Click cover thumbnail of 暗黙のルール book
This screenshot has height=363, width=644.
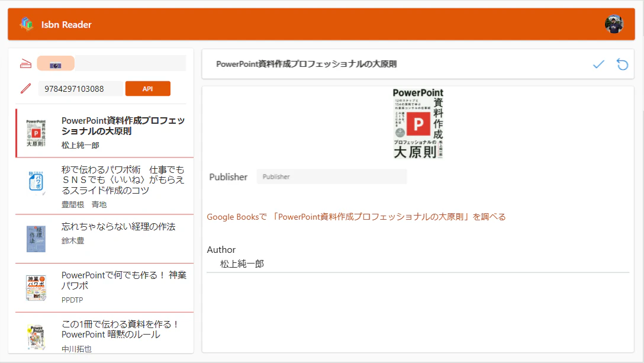[x=36, y=337]
